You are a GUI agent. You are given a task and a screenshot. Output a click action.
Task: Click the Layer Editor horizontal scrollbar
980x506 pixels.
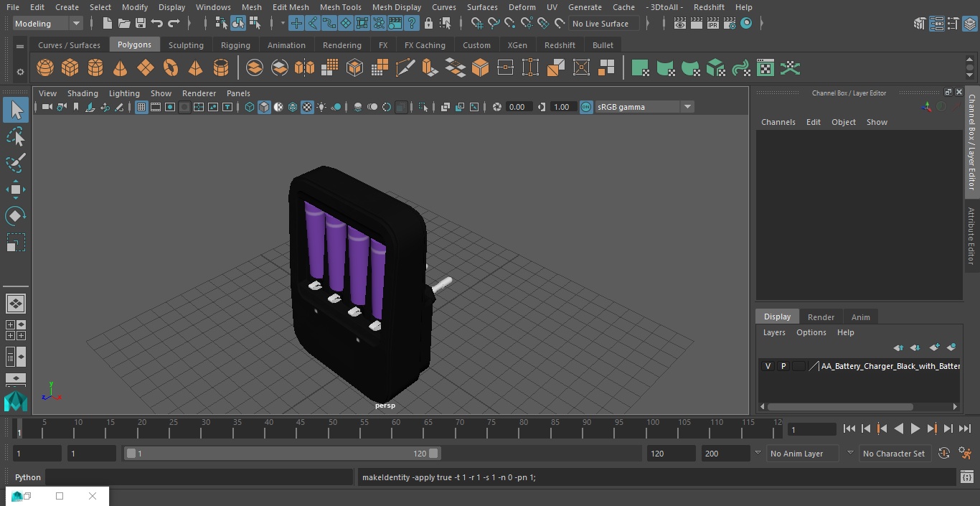[x=840, y=407]
